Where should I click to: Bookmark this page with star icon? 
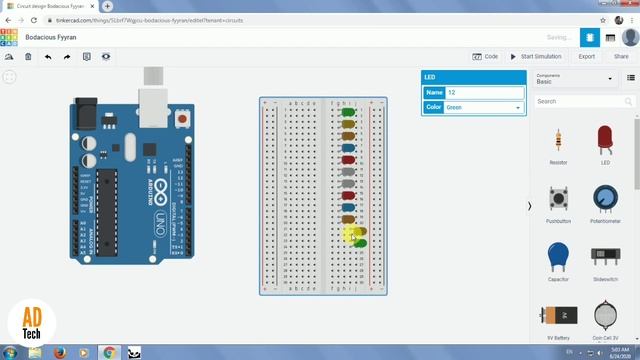pos(603,20)
